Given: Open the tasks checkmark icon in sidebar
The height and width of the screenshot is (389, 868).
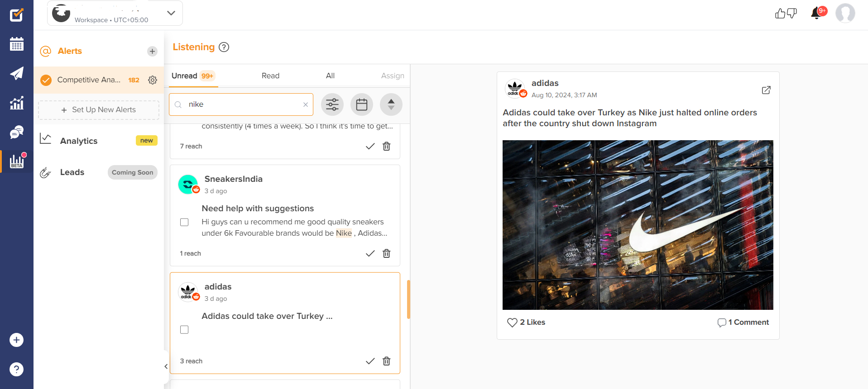Looking at the screenshot, I should [17, 15].
